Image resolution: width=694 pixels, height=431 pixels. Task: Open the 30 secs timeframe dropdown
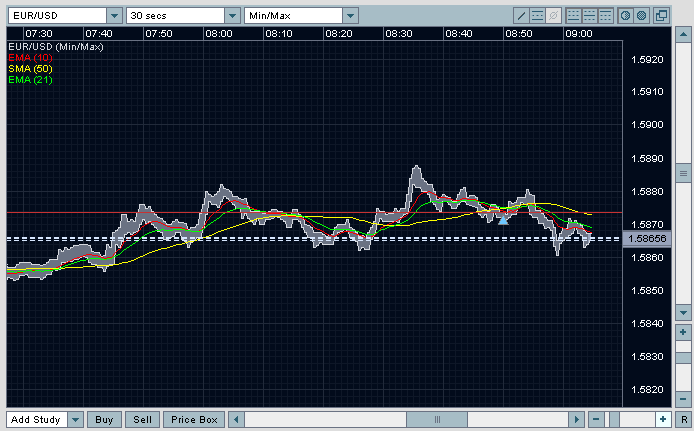(x=232, y=16)
